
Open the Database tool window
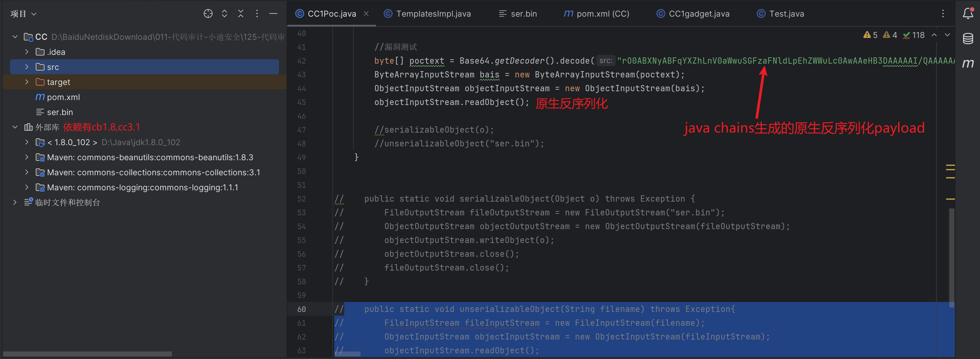967,38
